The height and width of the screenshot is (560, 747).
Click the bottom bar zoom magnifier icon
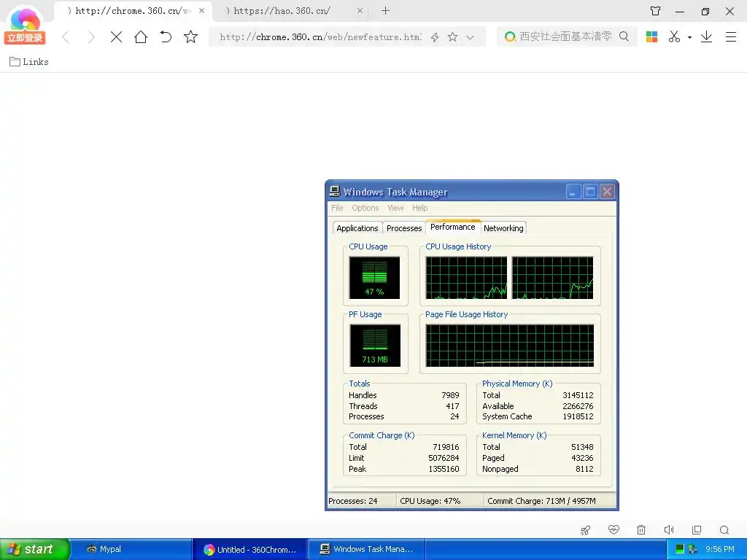tap(724, 530)
